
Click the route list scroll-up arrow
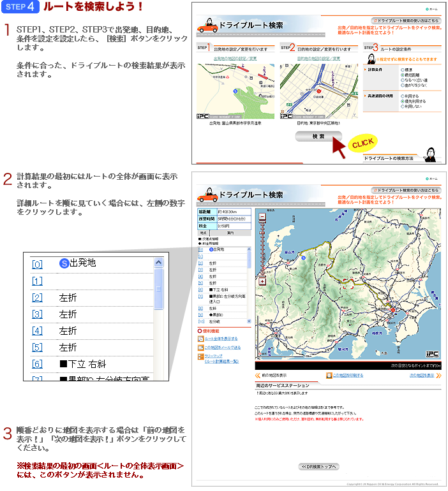[249, 249]
